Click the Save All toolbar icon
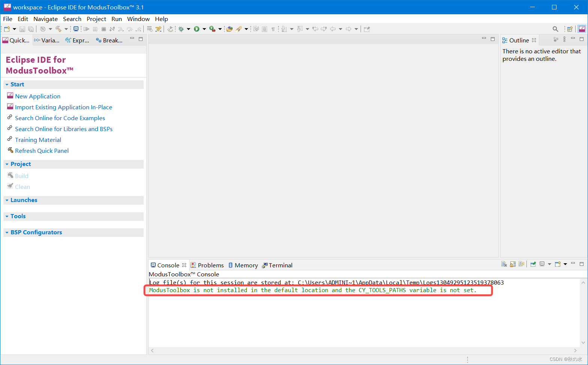This screenshot has height=365, width=588. (x=31, y=29)
